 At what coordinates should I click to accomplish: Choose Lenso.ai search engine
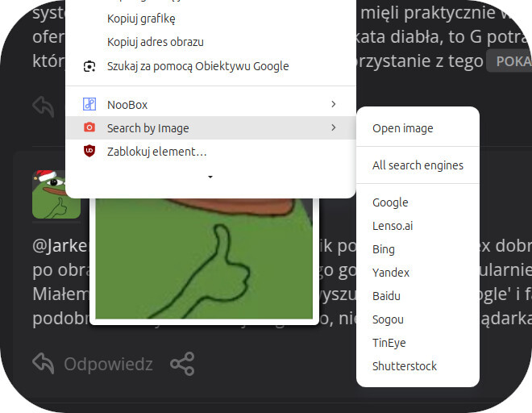click(393, 226)
